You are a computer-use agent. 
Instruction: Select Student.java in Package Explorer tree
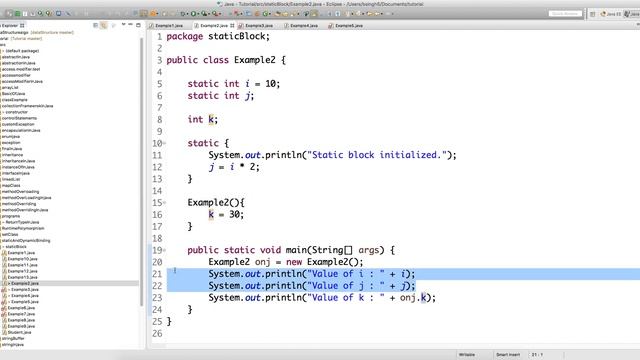[x=19, y=332]
